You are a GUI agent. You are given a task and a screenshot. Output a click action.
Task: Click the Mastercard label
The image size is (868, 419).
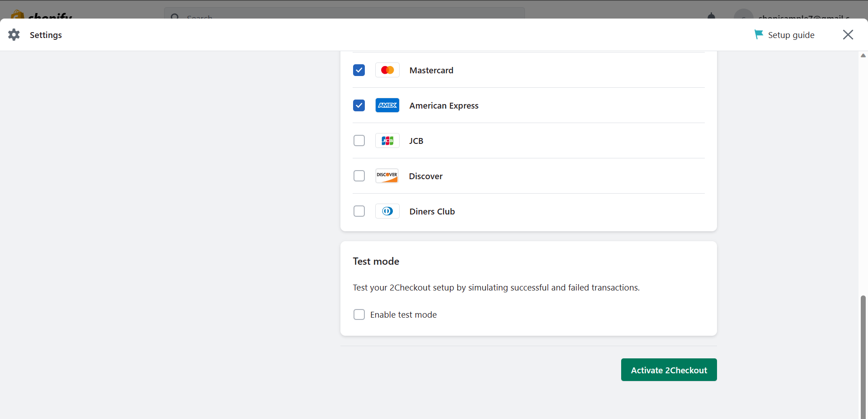431,70
